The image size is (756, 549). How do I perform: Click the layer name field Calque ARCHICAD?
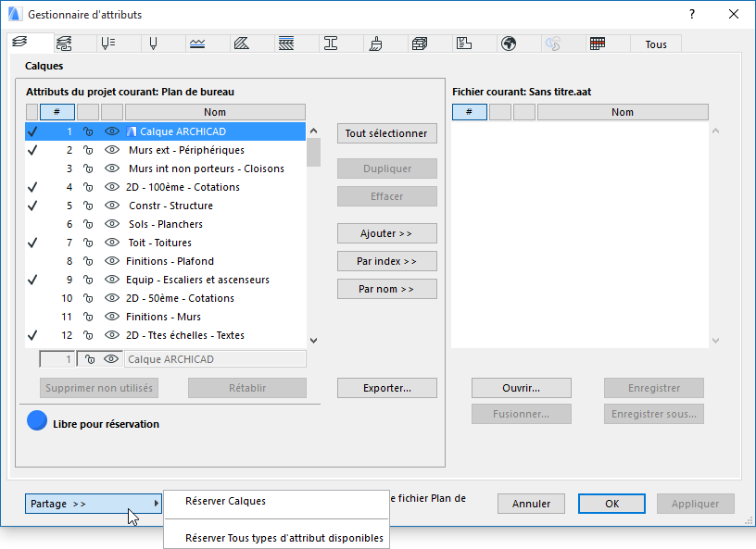coord(215,359)
